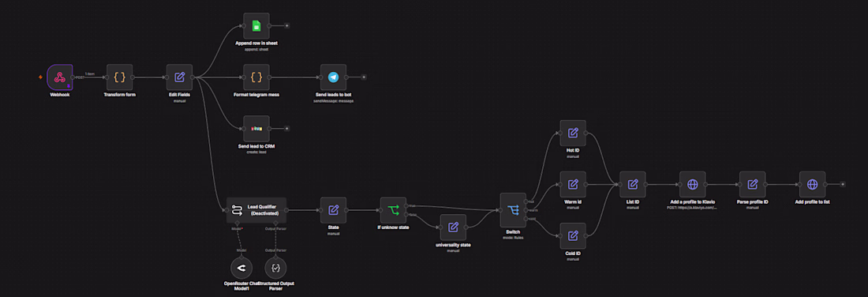Click the Output Parser connector diamond under Lead Qualifier
Screen dimensions: 868x297
(x=275, y=224)
